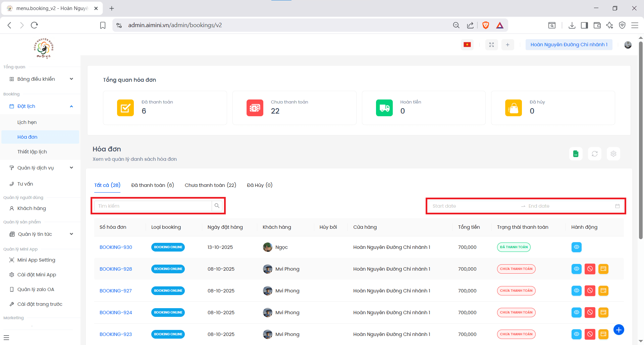Click the refresh invoice list icon
This screenshot has width=644, height=345.
click(x=594, y=154)
